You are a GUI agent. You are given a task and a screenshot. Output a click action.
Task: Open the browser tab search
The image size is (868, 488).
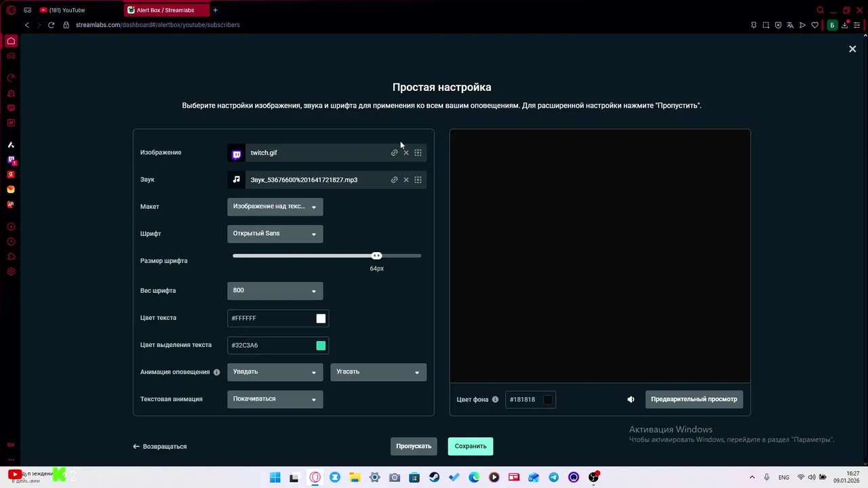(x=820, y=10)
